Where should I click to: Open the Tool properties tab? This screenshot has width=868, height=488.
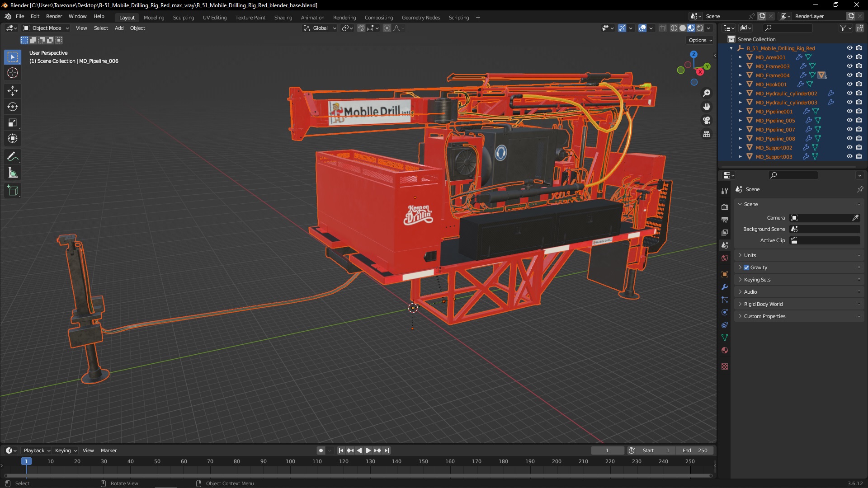point(725,191)
